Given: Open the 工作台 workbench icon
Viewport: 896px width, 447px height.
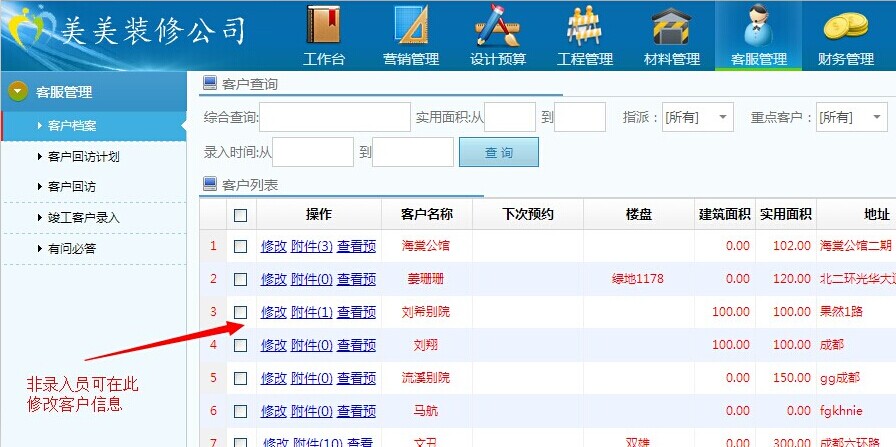Looking at the screenshot, I should pos(324,27).
